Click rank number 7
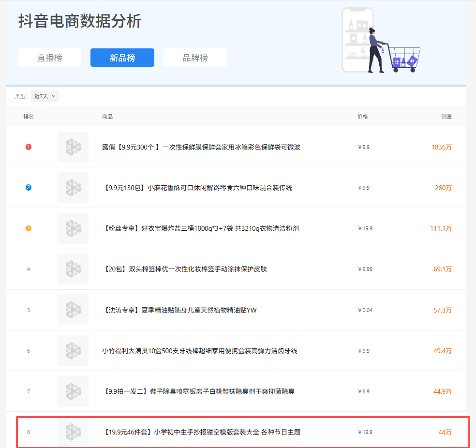 tap(29, 391)
